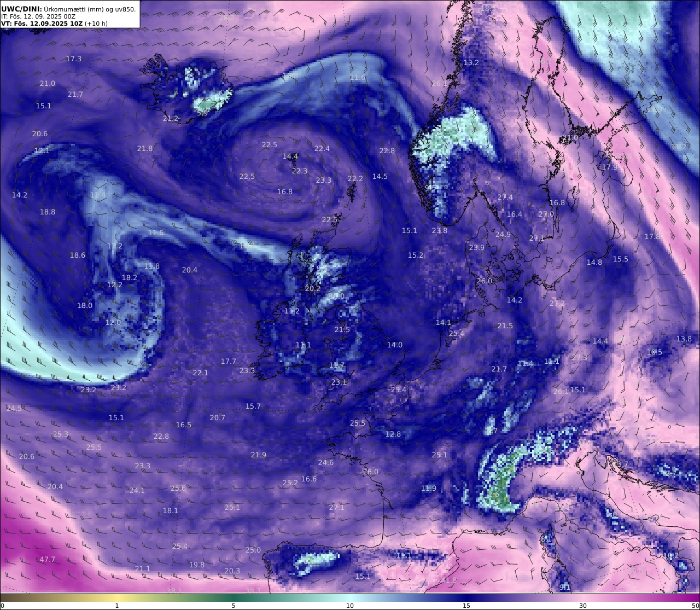Click the map value 16.6
The image size is (700, 610).
[x=309, y=479]
